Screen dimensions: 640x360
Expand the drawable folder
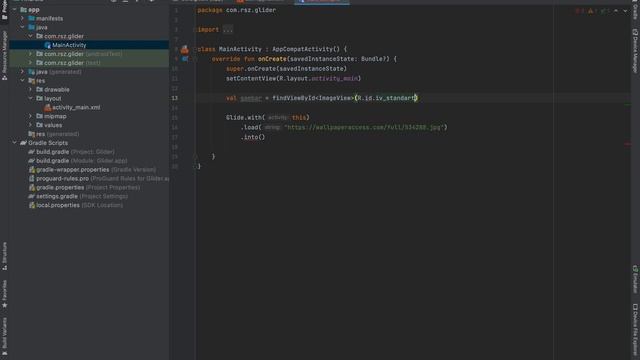(x=31, y=89)
